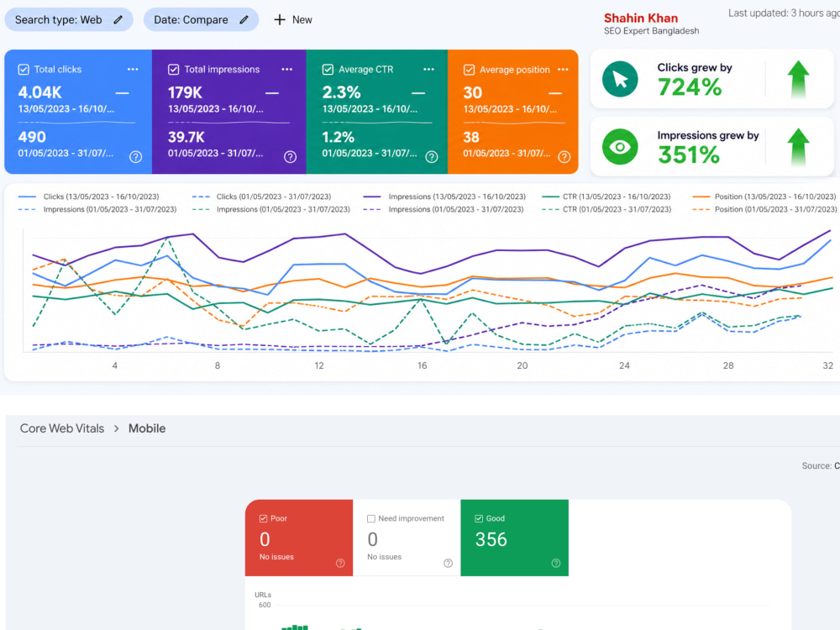Click solid purple Impressions (13/05/2023 - 16/10/2023) legend
Image resolution: width=840 pixels, height=630 pixels.
[x=444, y=197]
